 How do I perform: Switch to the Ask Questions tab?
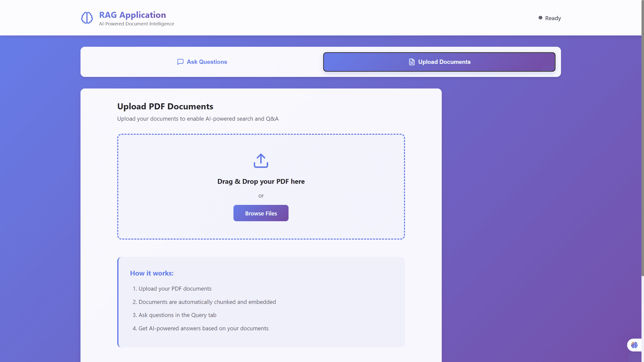click(x=202, y=62)
